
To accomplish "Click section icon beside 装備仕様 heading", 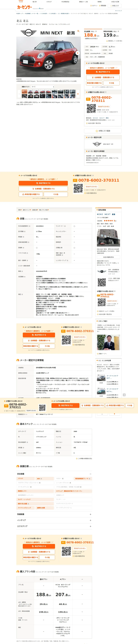I will (18, 466).
